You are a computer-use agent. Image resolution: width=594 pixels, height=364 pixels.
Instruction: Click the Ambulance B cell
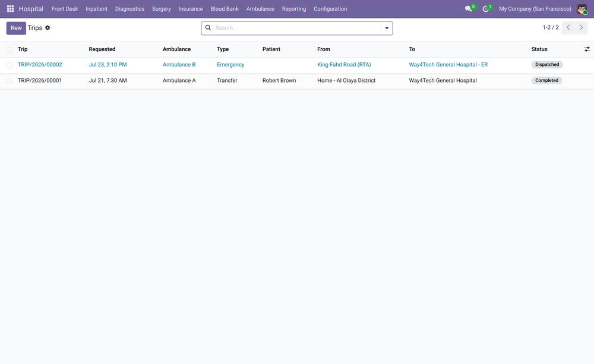(x=179, y=65)
